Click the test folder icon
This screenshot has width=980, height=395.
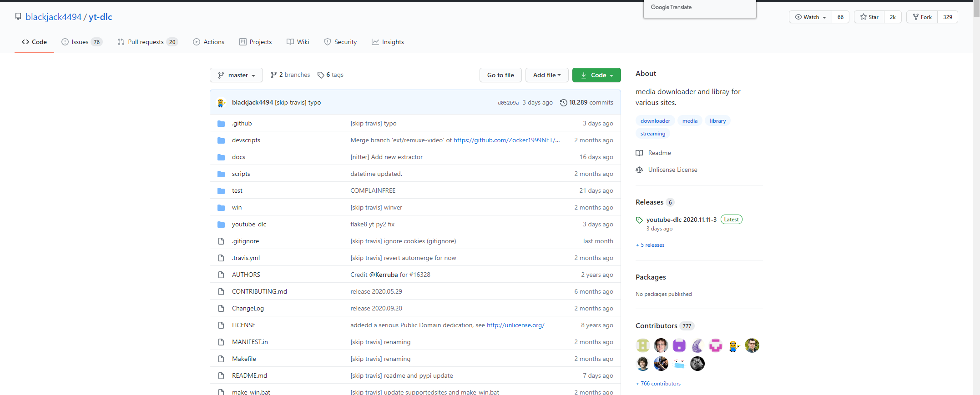click(x=221, y=191)
